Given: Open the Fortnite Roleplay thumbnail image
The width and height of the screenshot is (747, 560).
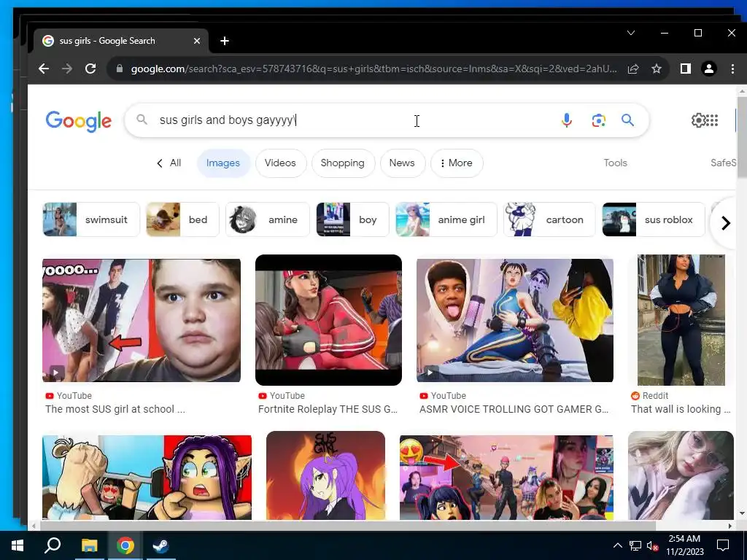Looking at the screenshot, I should tap(329, 320).
